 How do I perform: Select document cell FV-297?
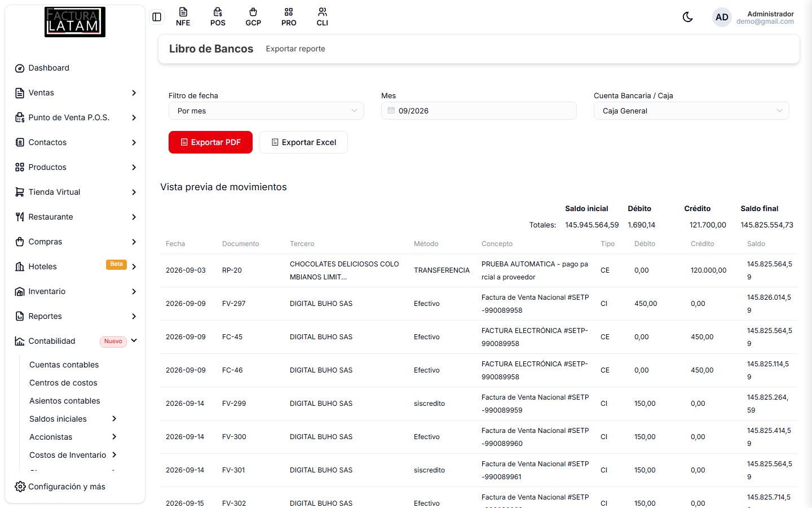coord(234,304)
